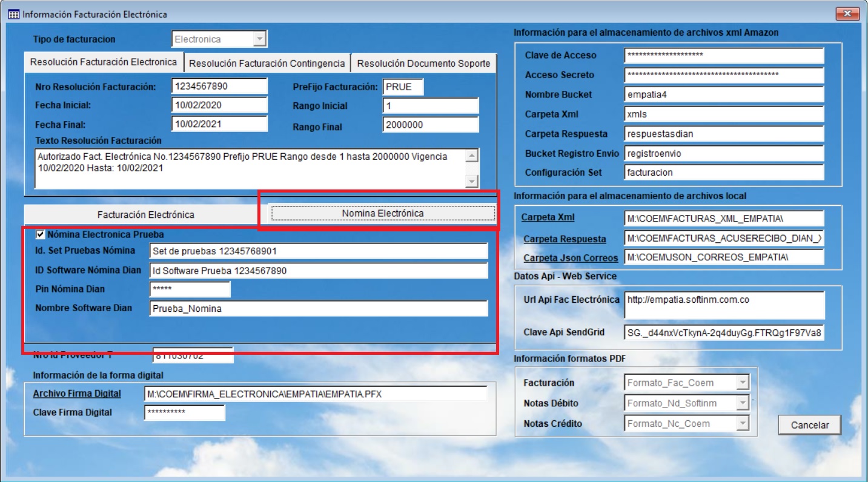Open the Archivo Firma Digital link
The image size is (868, 482).
tap(77, 394)
